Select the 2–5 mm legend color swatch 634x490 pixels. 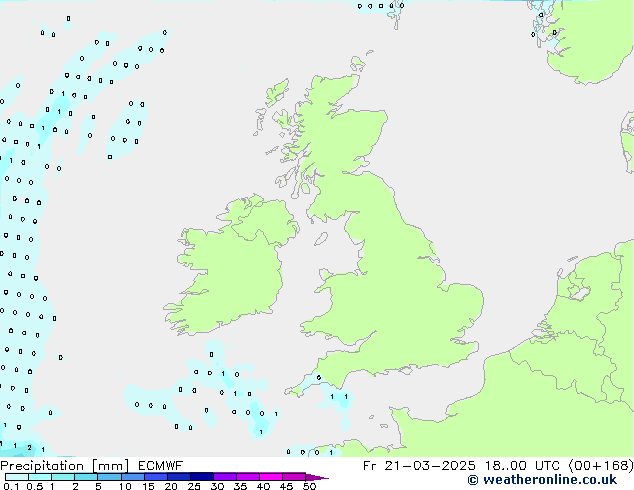[x=86, y=477]
